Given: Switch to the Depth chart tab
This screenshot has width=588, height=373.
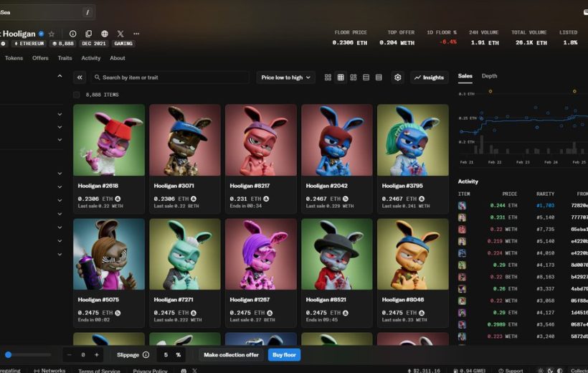Looking at the screenshot, I should click(x=489, y=76).
